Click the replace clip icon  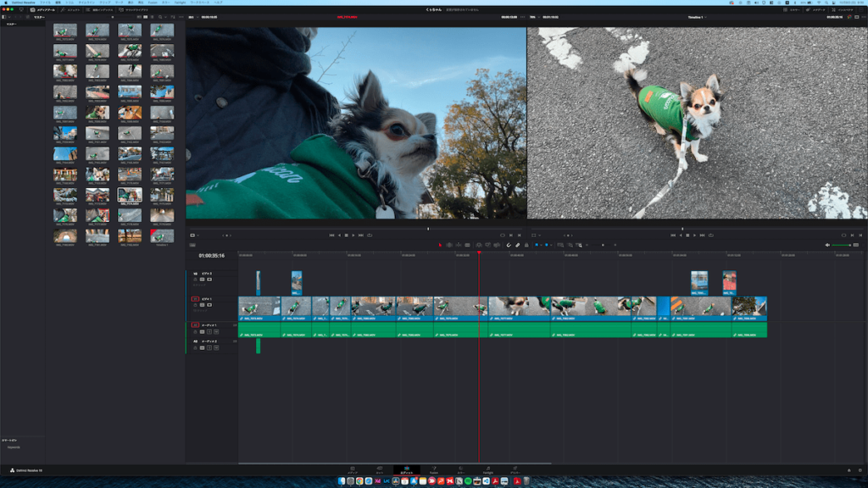pyautogui.click(x=497, y=245)
